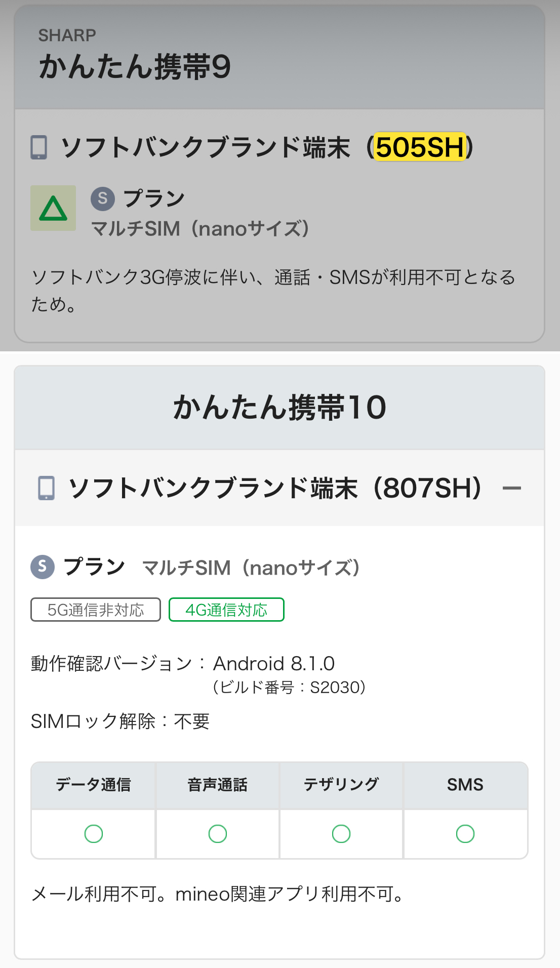Collapse the 807SH section with minus icon
Screen dimensions: 560x968
[511, 488]
